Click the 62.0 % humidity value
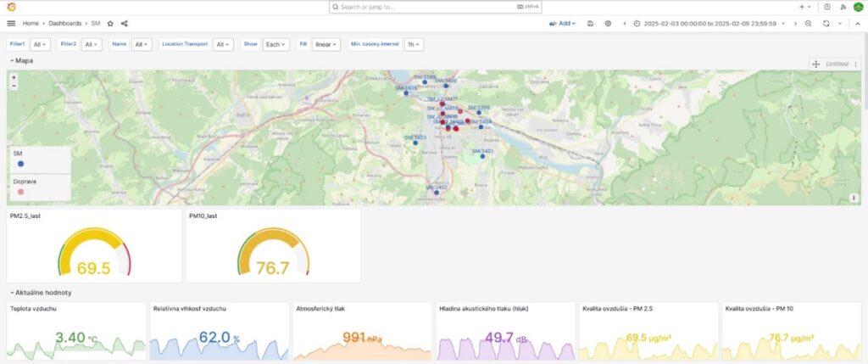This screenshot has width=868, height=364. coord(220,338)
